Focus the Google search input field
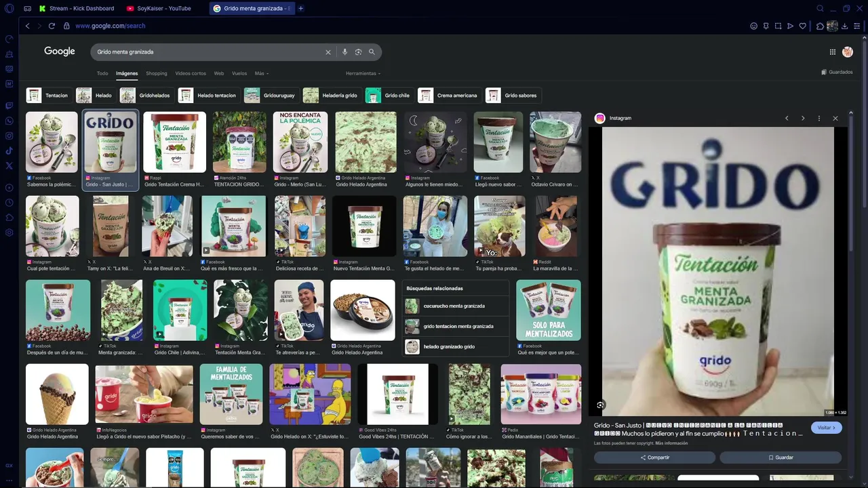Image resolution: width=868 pixels, height=488 pixels. (210, 52)
